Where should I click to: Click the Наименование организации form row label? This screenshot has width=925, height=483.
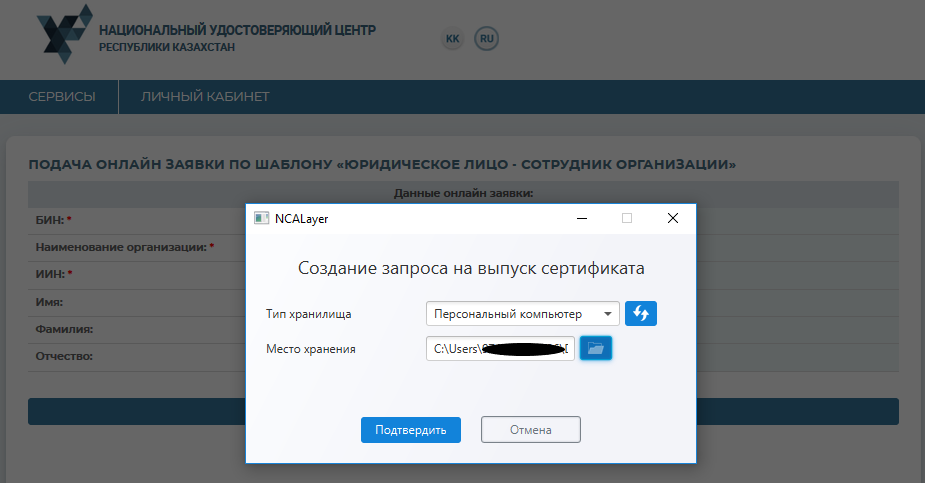122,246
